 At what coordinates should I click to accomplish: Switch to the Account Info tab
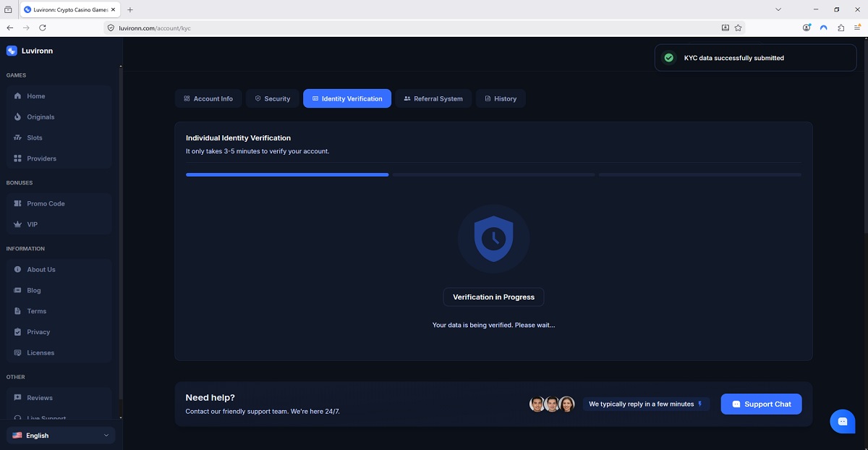pos(208,98)
